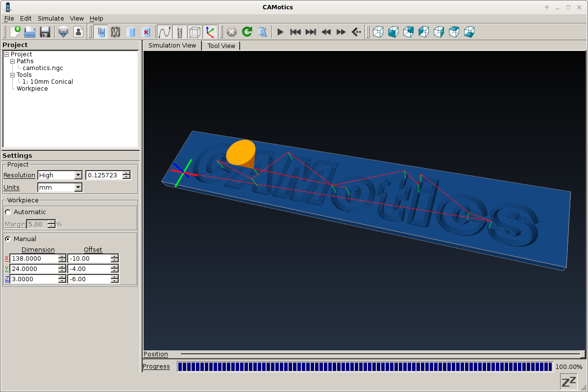Click the Position slider handle
This screenshot has height=392, width=588.
583,354
